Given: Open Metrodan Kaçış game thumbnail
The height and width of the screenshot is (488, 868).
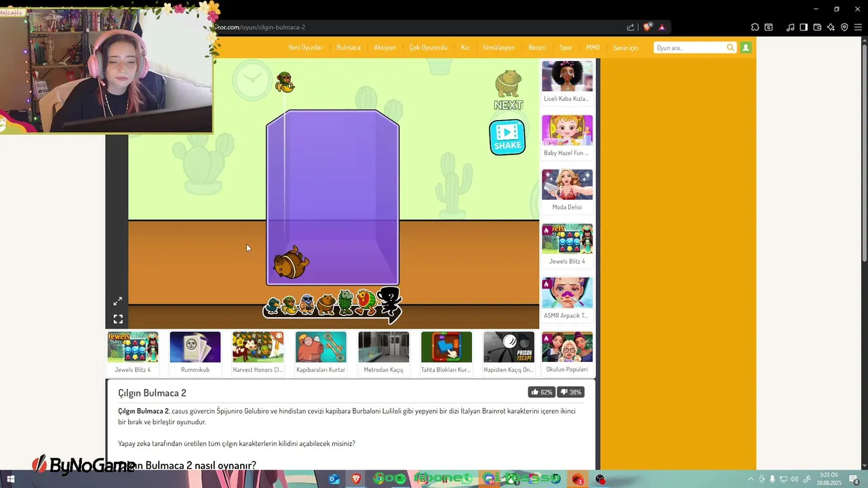Looking at the screenshot, I should [383, 347].
